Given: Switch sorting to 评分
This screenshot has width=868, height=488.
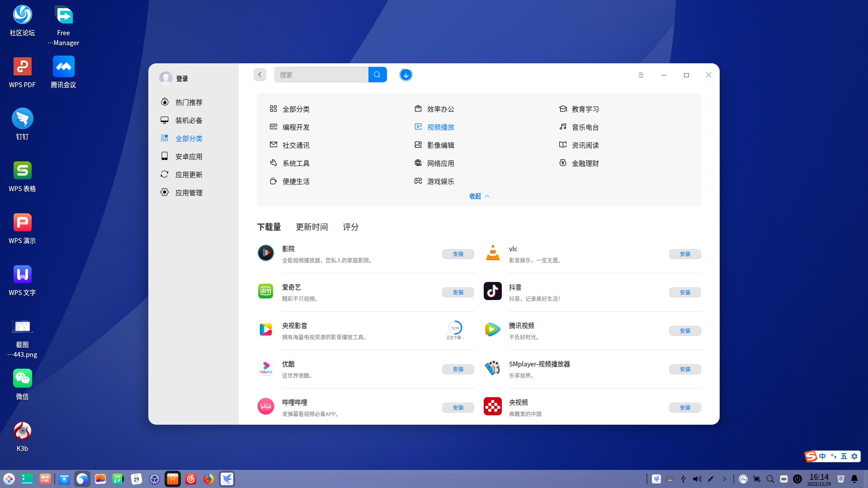Looking at the screenshot, I should pos(350,227).
